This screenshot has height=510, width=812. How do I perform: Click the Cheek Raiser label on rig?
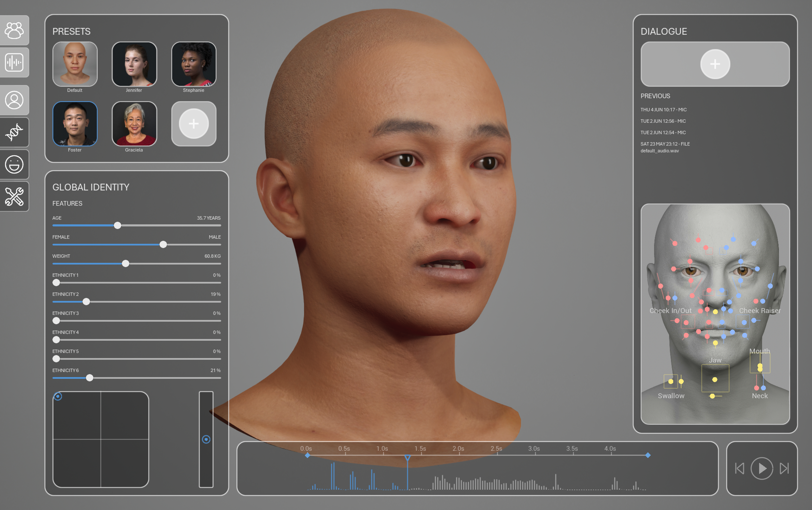click(760, 311)
